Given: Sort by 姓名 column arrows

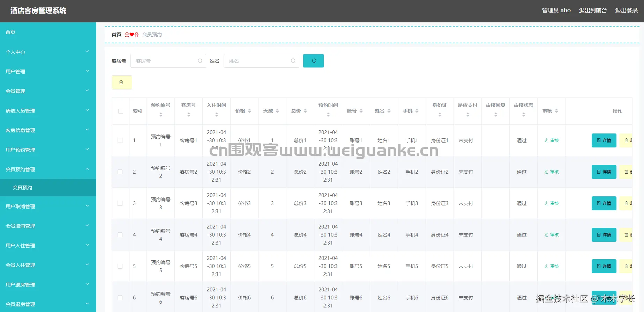Looking at the screenshot, I should click(x=389, y=111).
